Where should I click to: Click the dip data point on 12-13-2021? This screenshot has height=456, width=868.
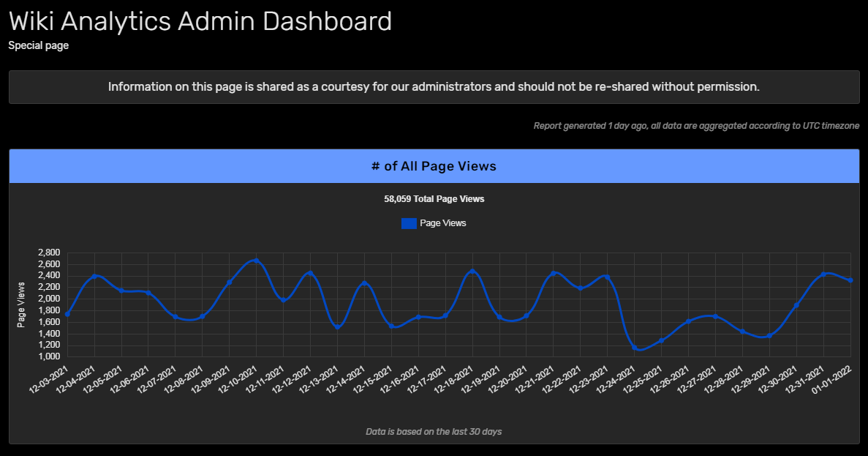click(336, 327)
